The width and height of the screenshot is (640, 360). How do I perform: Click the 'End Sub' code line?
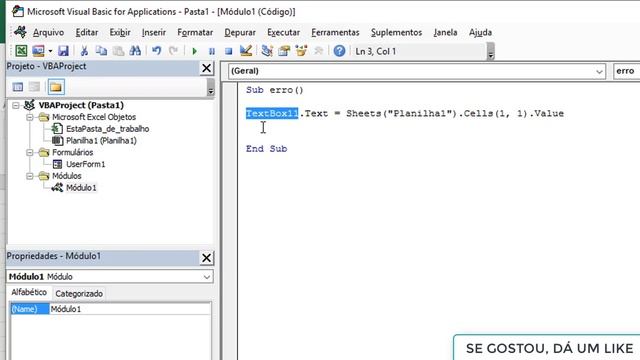(267, 149)
